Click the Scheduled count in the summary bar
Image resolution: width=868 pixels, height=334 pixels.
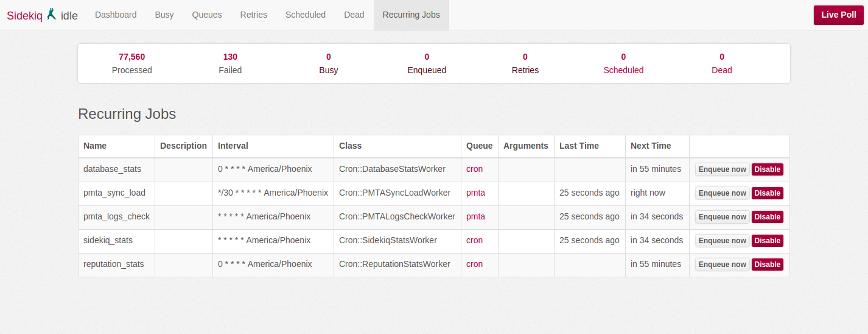[623, 63]
